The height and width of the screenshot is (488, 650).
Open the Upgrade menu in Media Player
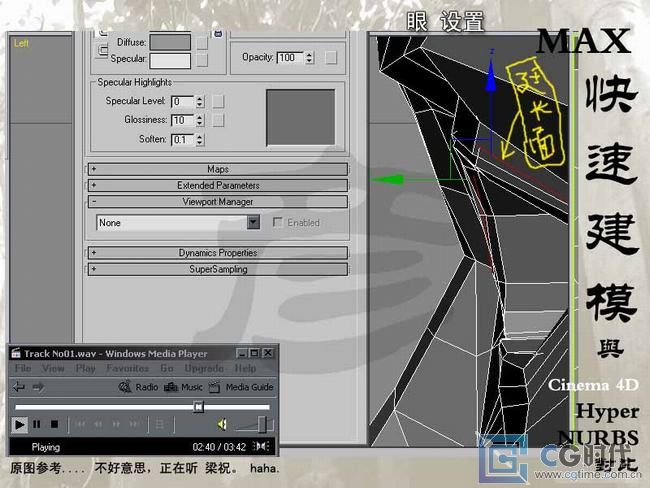point(204,368)
